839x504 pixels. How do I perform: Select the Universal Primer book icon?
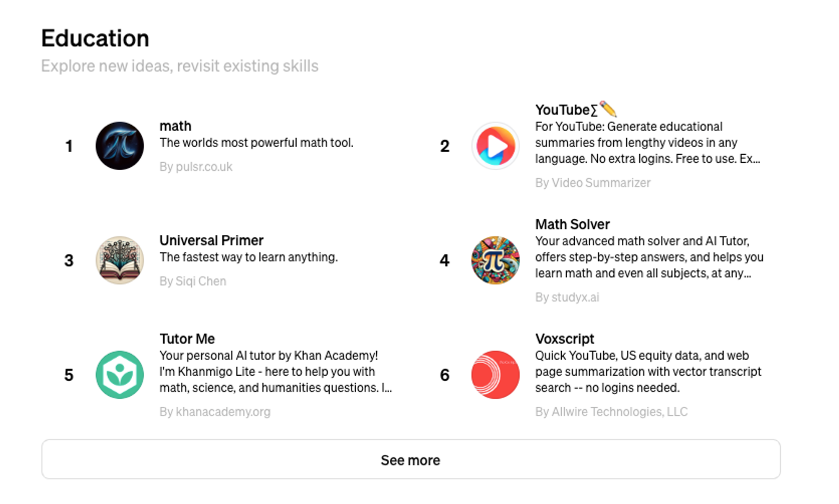coord(120,260)
